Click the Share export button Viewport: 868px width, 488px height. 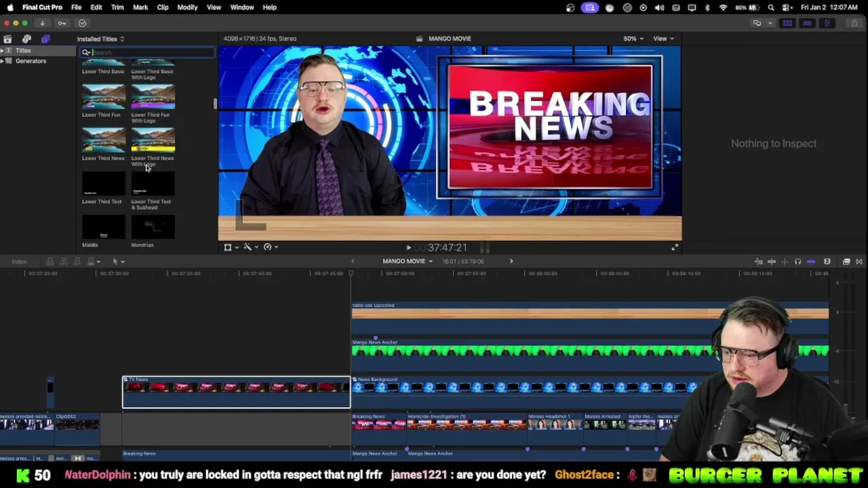(854, 23)
